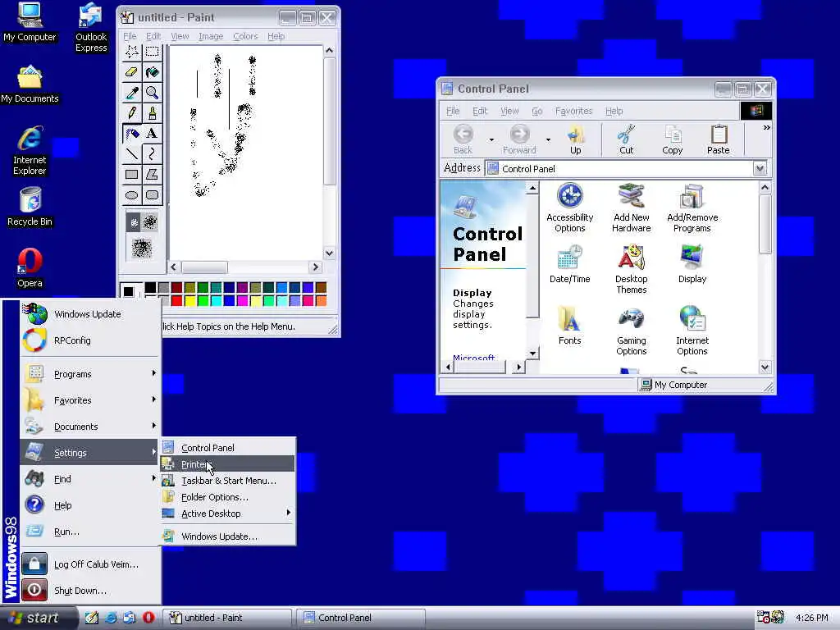Select the rectangular Select tool in Paint
The image size is (840, 630).
coord(152,52)
